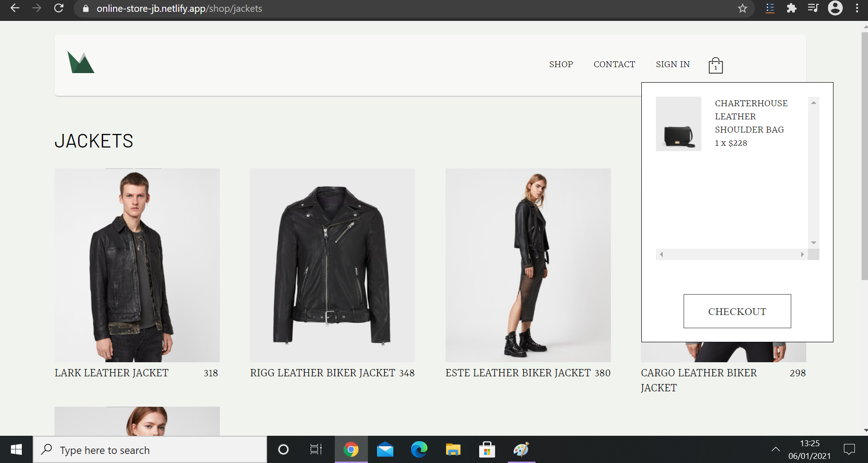The width and height of the screenshot is (868, 463).
Task: Open Paint app in taskbar
Action: coord(521,449)
